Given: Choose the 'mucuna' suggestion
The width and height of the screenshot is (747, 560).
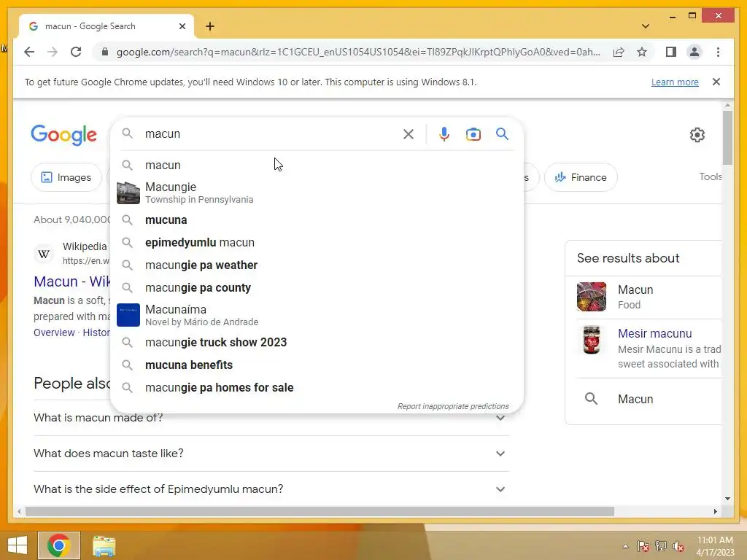Looking at the screenshot, I should [317, 220].
